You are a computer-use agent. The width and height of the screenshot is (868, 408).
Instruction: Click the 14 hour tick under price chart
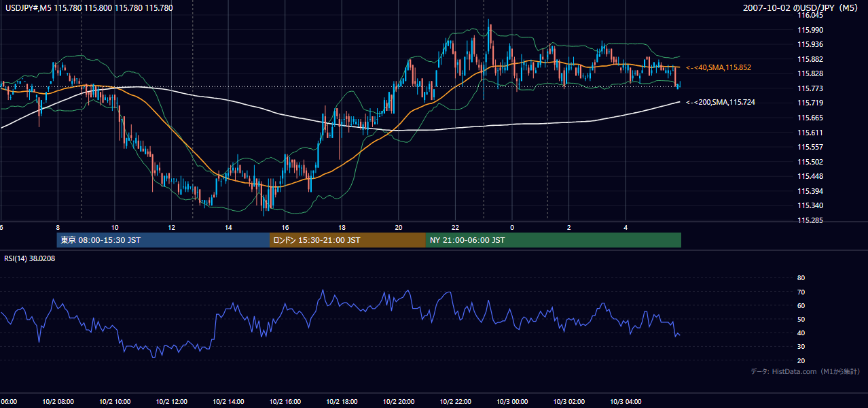[x=228, y=227]
